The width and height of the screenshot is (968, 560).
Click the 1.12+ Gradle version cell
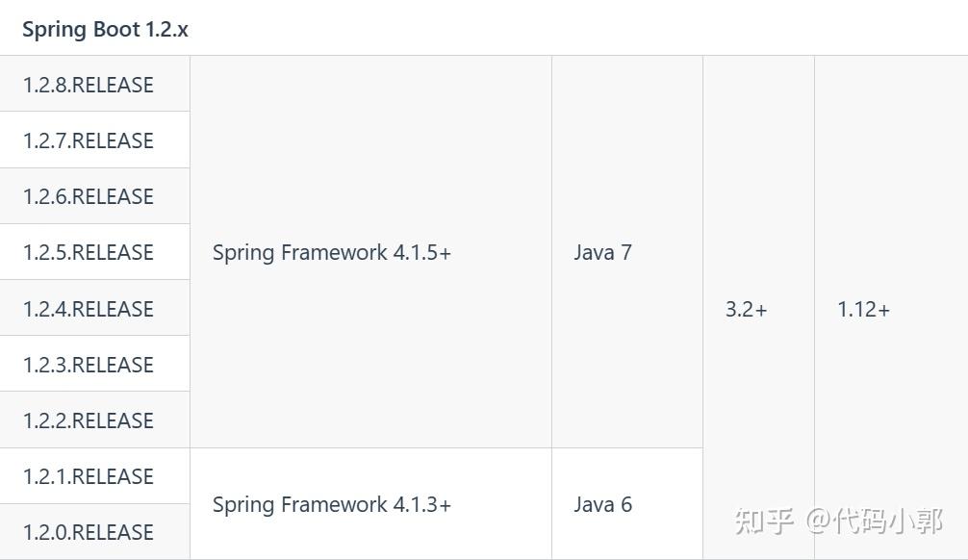point(891,308)
